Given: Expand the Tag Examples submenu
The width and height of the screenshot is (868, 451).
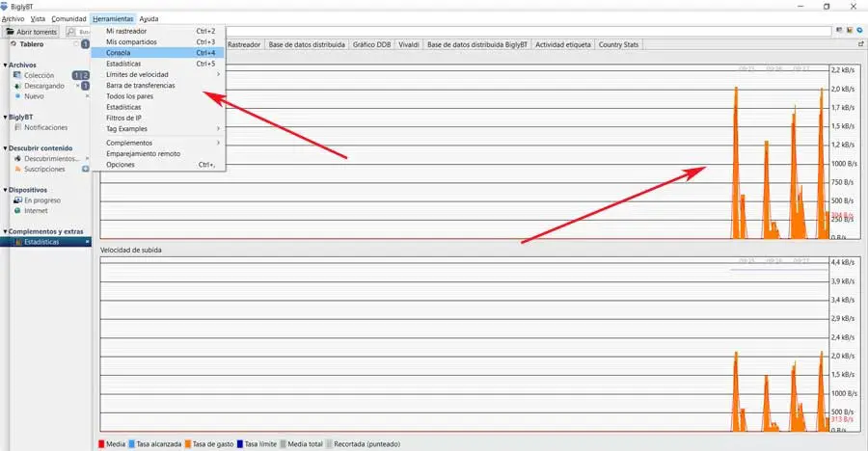Looking at the screenshot, I should pos(218,128).
